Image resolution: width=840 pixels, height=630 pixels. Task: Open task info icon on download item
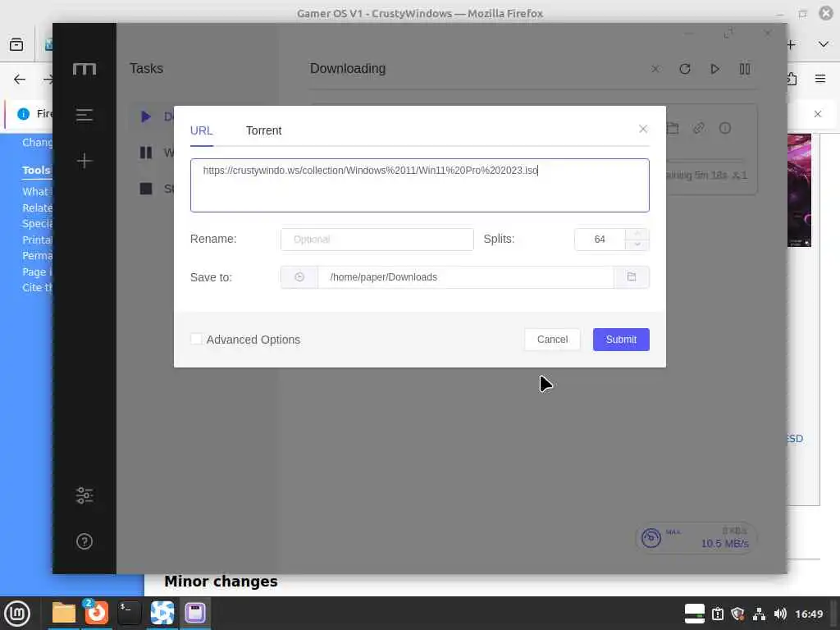click(725, 128)
